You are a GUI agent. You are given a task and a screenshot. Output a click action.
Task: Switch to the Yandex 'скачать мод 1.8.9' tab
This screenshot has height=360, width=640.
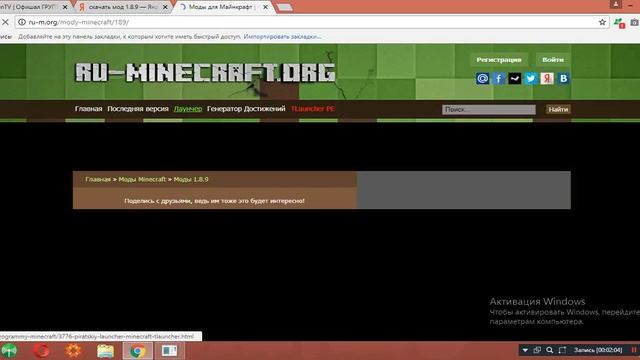point(122,7)
